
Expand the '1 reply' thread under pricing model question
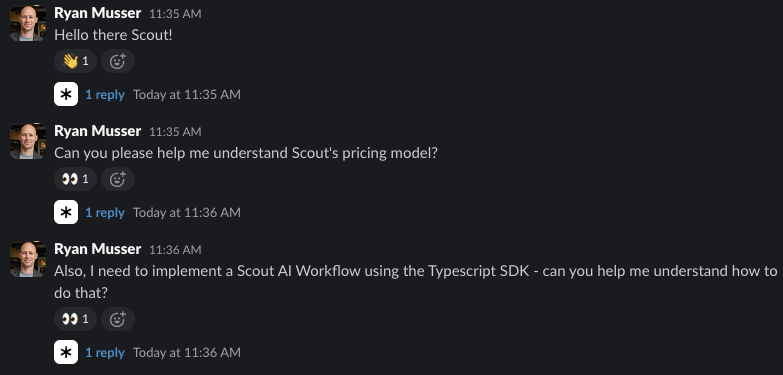click(x=105, y=212)
